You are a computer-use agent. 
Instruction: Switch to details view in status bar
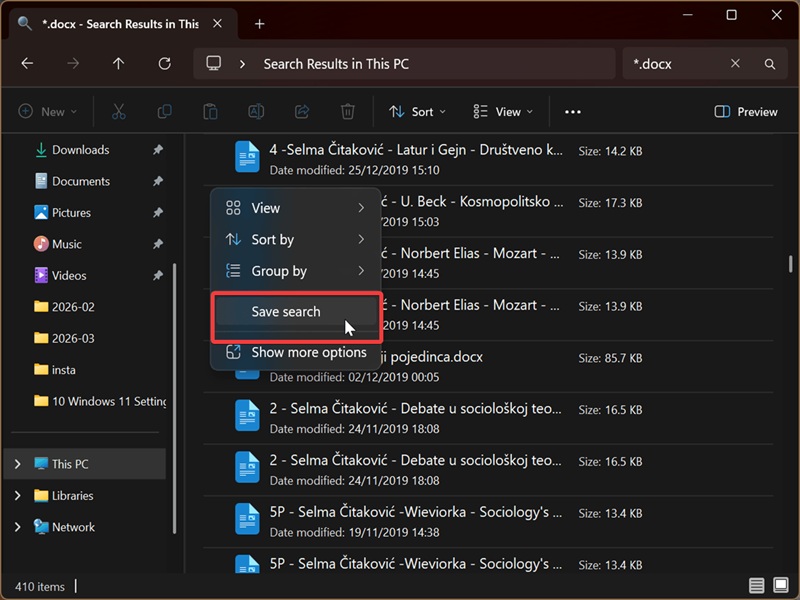pos(757,585)
